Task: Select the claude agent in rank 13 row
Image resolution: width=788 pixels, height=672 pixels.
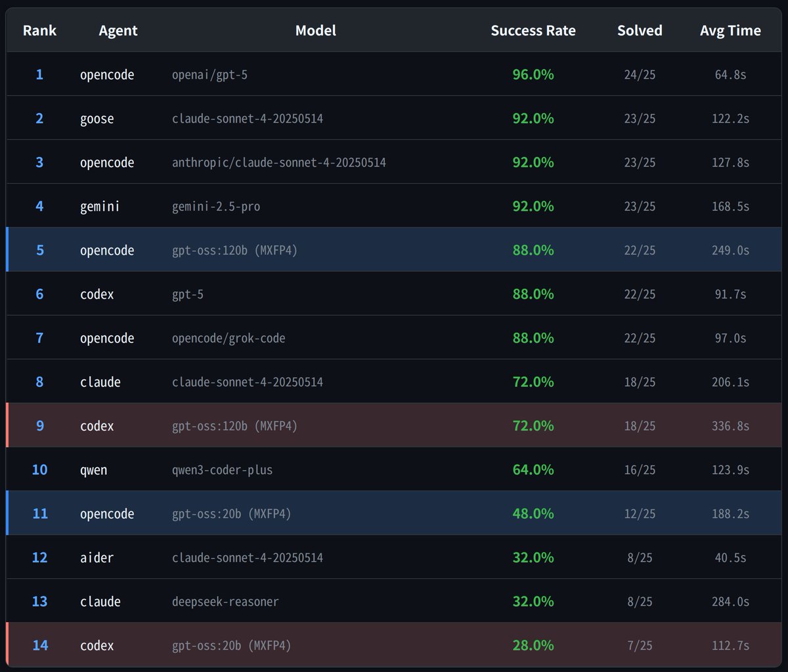Action: coord(100,602)
